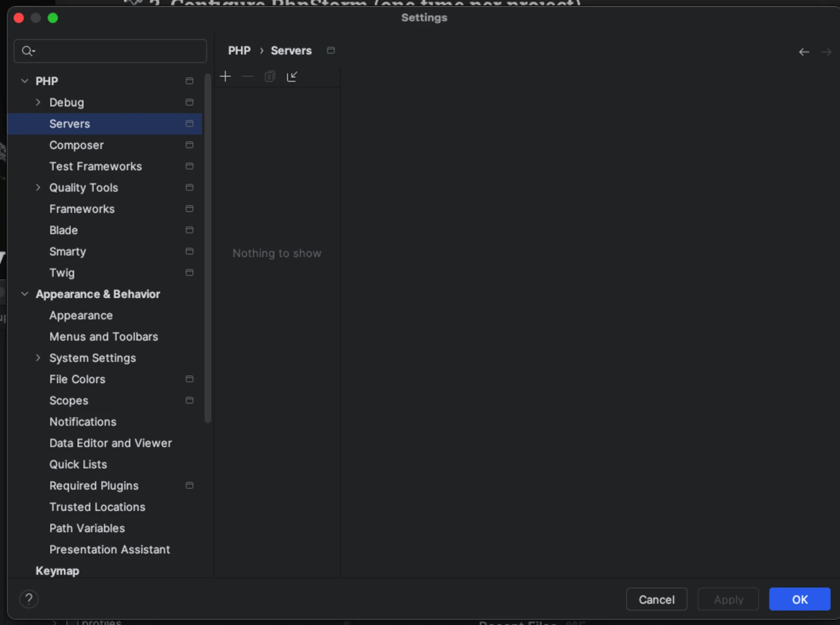Collapse Appearance & Behavior group
The image size is (840, 625).
25,294
